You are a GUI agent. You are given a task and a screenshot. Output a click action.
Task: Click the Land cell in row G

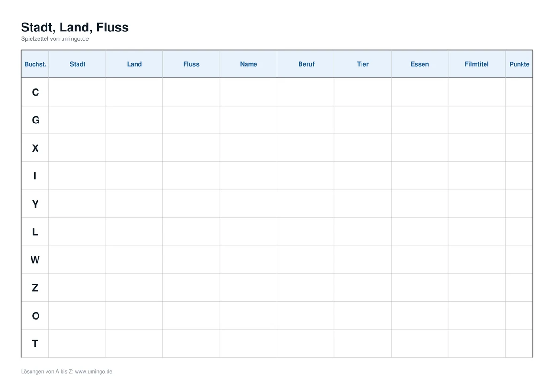point(134,120)
